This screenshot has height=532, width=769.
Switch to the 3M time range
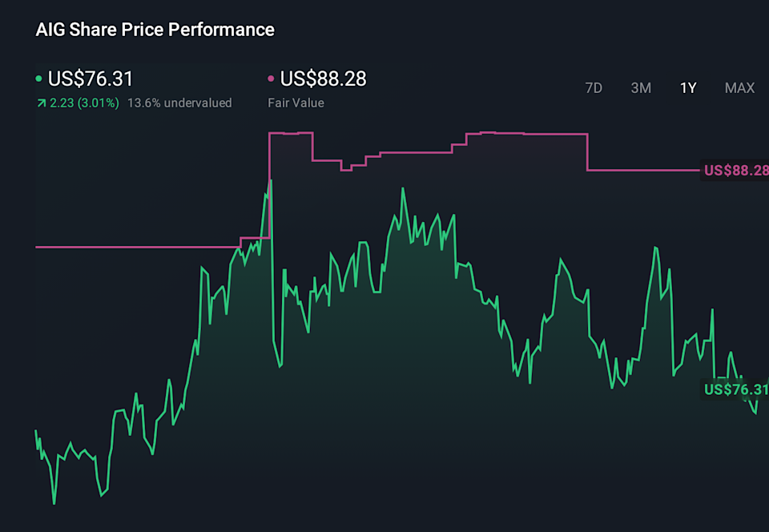pyautogui.click(x=641, y=88)
